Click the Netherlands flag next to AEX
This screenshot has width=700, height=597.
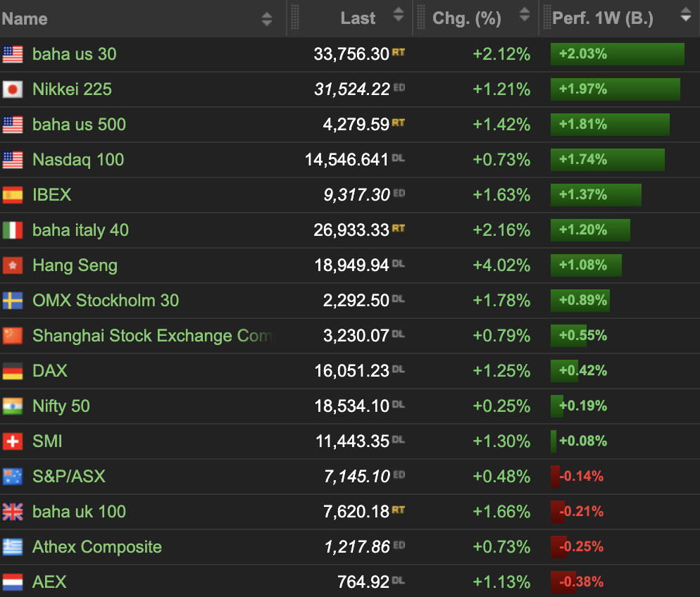coord(13,583)
